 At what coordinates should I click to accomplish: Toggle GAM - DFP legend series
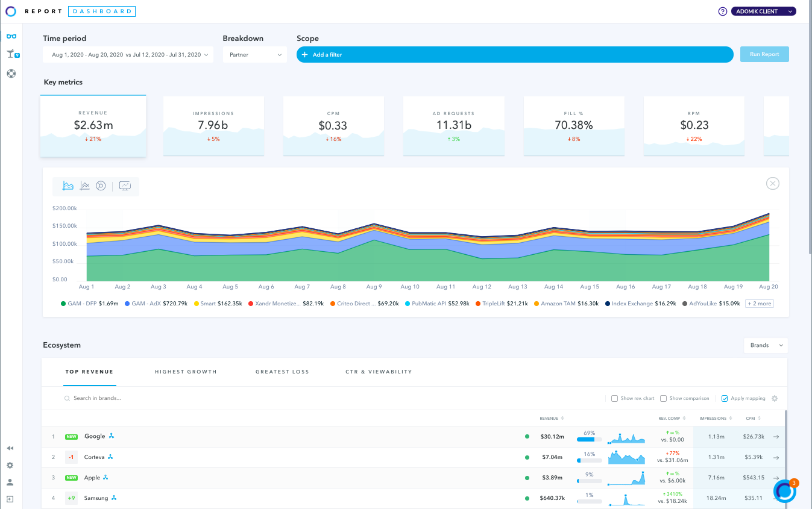[90, 304]
